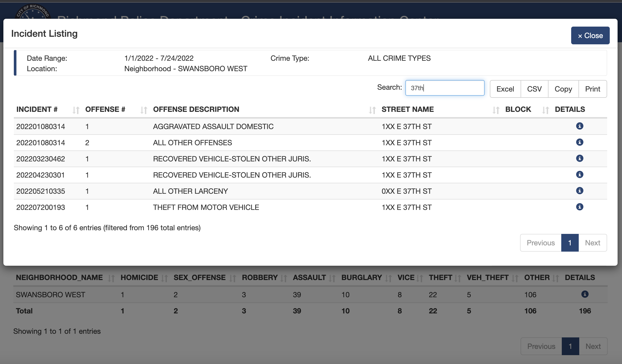Print the incident listing

coord(593,89)
